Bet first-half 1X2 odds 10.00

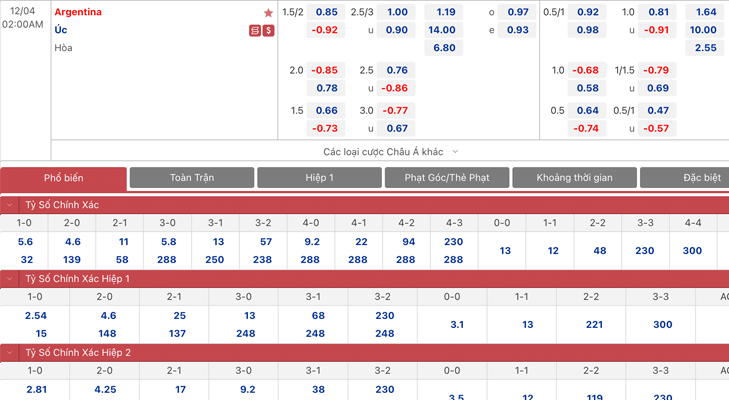click(x=705, y=30)
